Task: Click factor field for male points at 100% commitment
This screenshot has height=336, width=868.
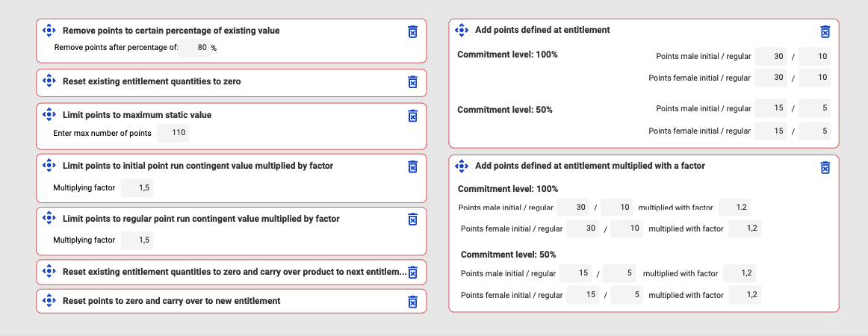Action: click(734, 208)
